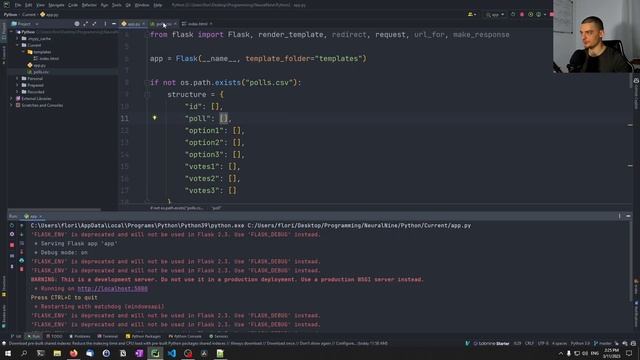The height and width of the screenshot is (360, 640).
Task: Click the settings wrench icon in Run panel
Action: [x=12, y=234]
